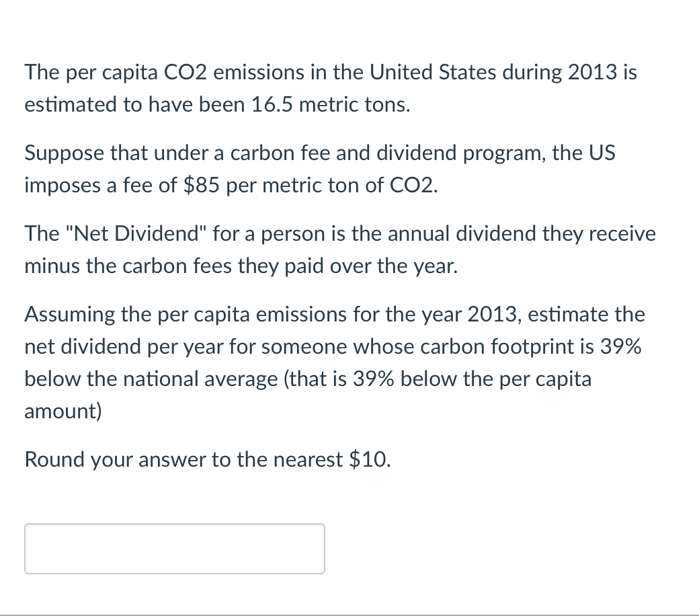Click the word 'amount)' at paragraph end

point(63,412)
